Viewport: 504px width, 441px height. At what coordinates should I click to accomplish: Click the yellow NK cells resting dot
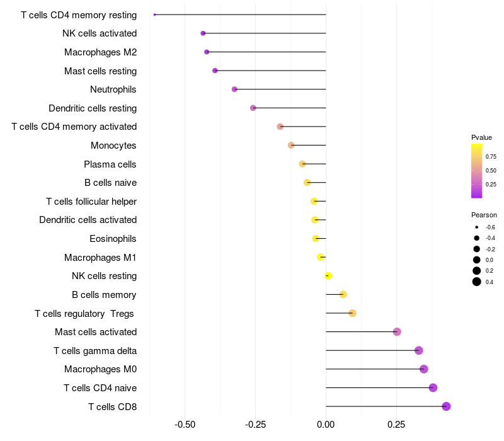[x=328, y=276]
